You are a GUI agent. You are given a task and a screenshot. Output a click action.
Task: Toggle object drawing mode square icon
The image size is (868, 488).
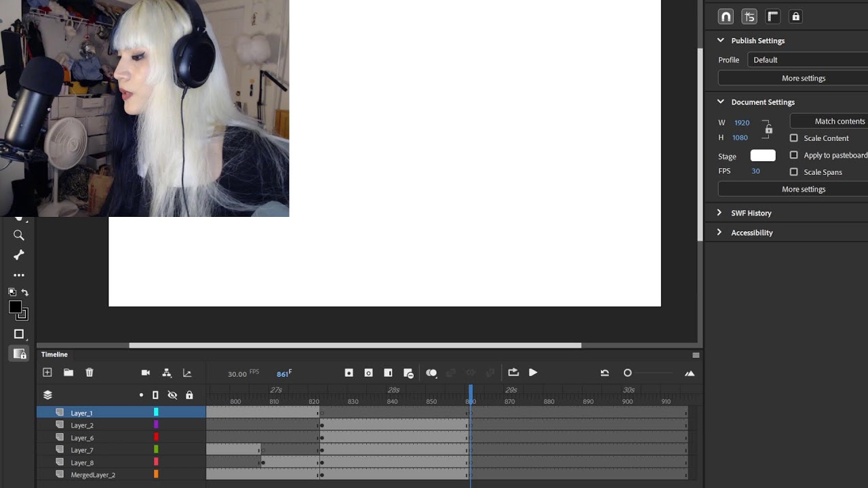[x=19, y=334]
